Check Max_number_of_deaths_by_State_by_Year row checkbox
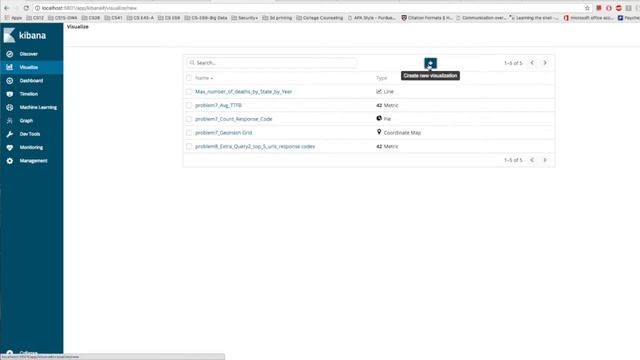The height and width of the screenshot is (360, 640). click(x=189, y=92)
